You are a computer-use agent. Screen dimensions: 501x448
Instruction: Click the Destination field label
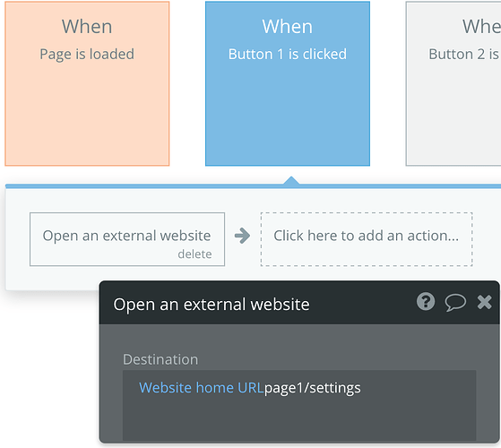(160, 359)
